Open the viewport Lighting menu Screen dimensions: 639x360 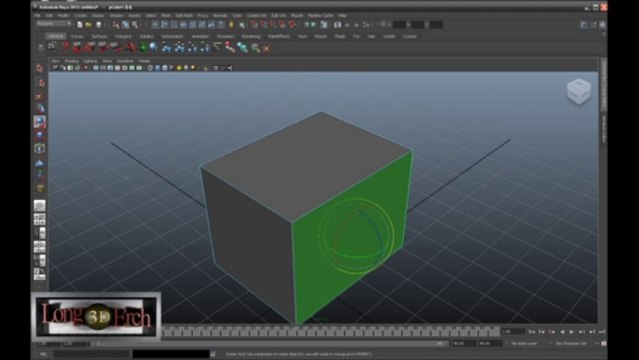90,61
